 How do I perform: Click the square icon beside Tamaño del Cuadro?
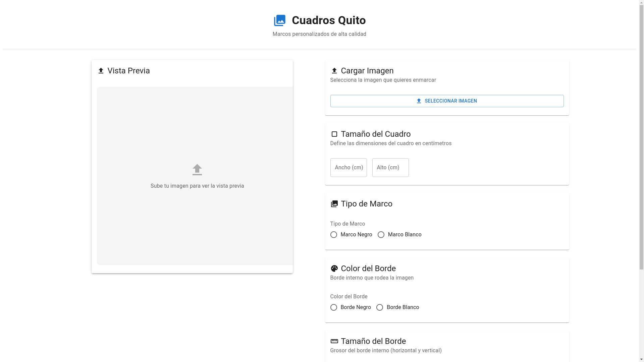click(x=334, y=134)
